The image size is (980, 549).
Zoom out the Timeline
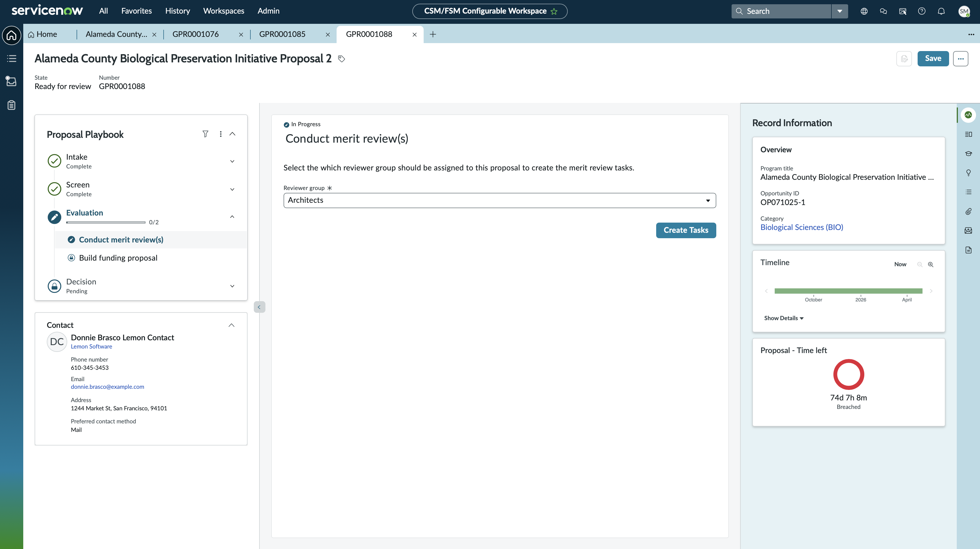point(920,264)
